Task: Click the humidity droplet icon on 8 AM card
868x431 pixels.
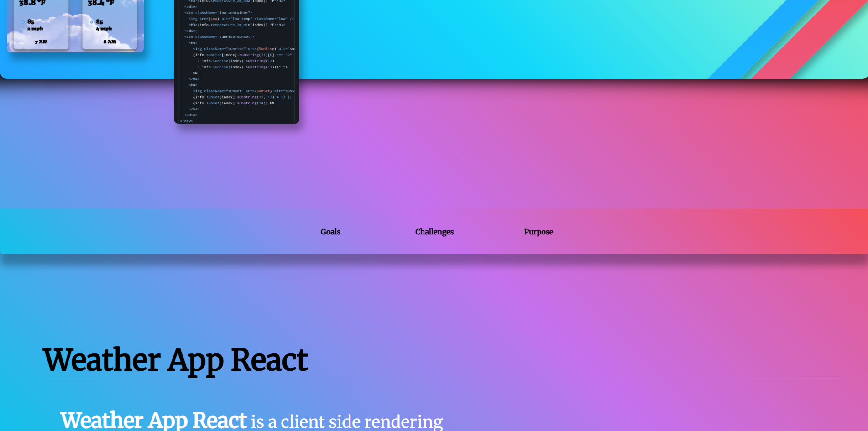Action: [x=92, y=21]
